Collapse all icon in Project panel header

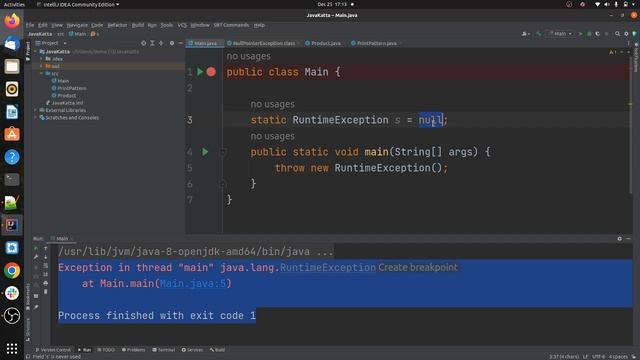(161, 43)
